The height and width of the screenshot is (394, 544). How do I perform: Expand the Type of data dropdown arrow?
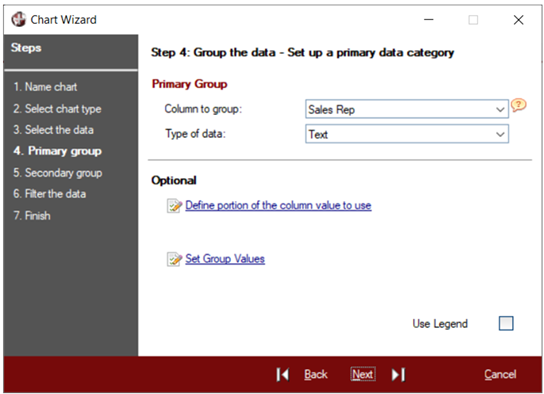coord(500,134)
